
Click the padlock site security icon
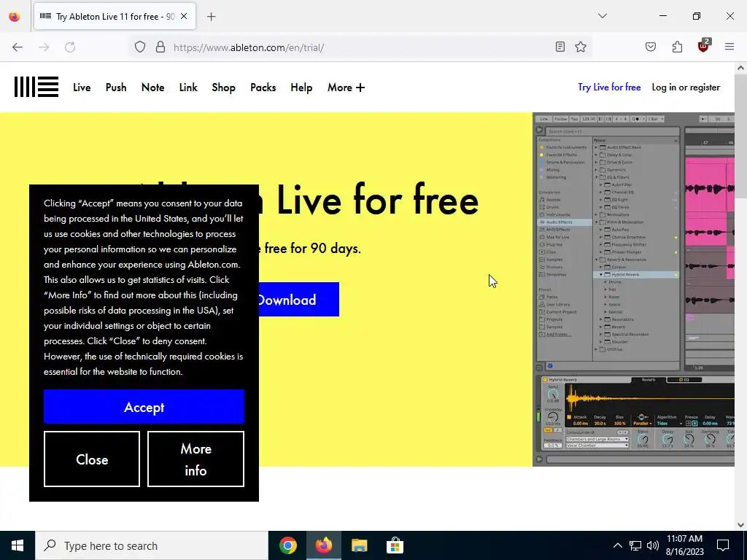tap(160, 47)
